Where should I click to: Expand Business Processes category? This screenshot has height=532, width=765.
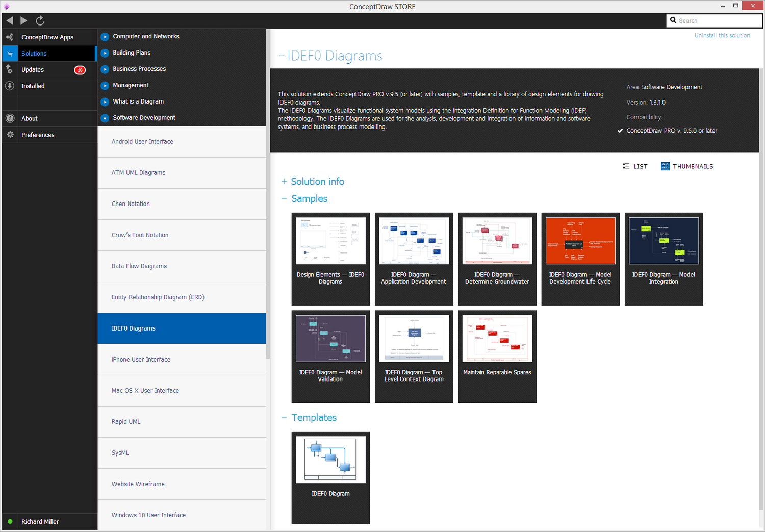105,69
